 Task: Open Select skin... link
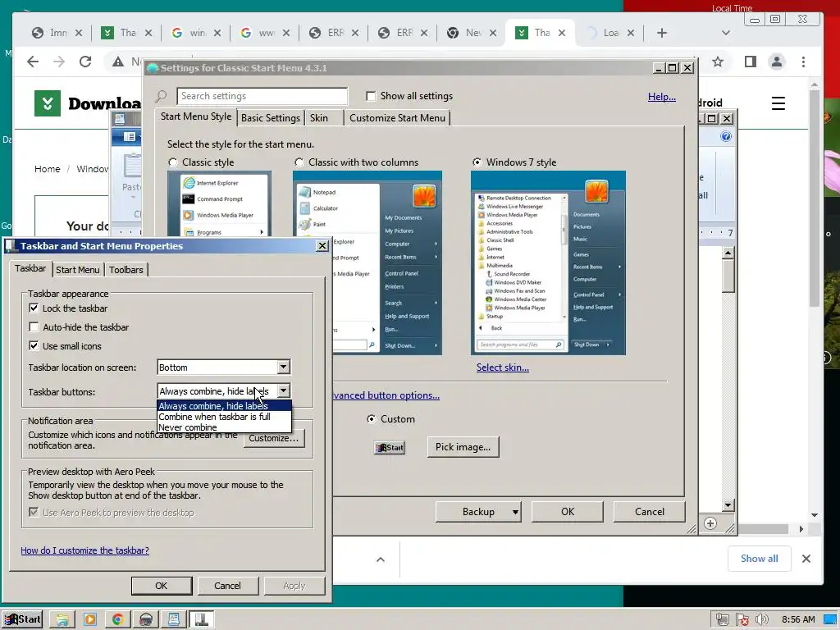point(503,367)
